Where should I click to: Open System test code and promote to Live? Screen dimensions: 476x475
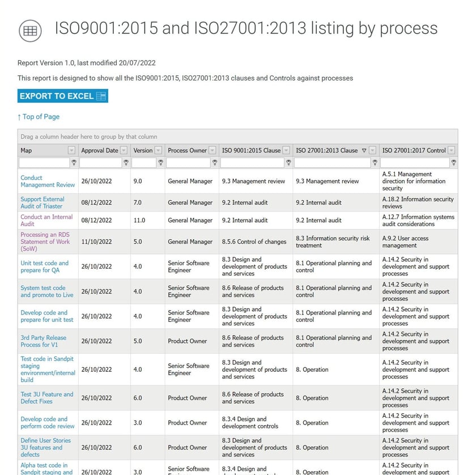[x=47, y=291]
